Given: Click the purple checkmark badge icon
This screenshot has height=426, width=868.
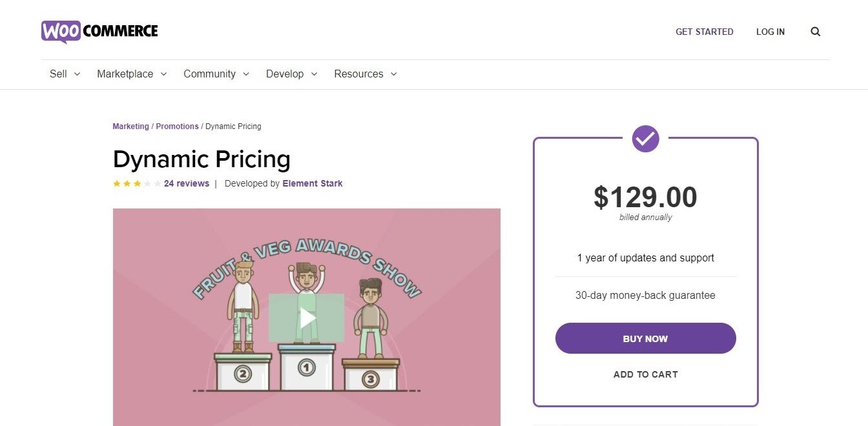Looking at the screenshot, I should click(x=645, y=138).
